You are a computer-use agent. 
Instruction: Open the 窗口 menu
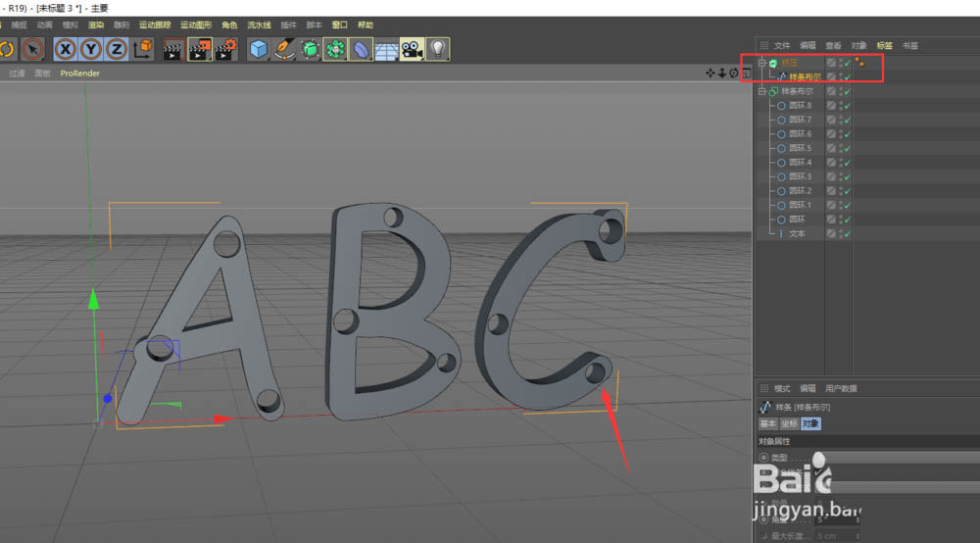point(339,25)
